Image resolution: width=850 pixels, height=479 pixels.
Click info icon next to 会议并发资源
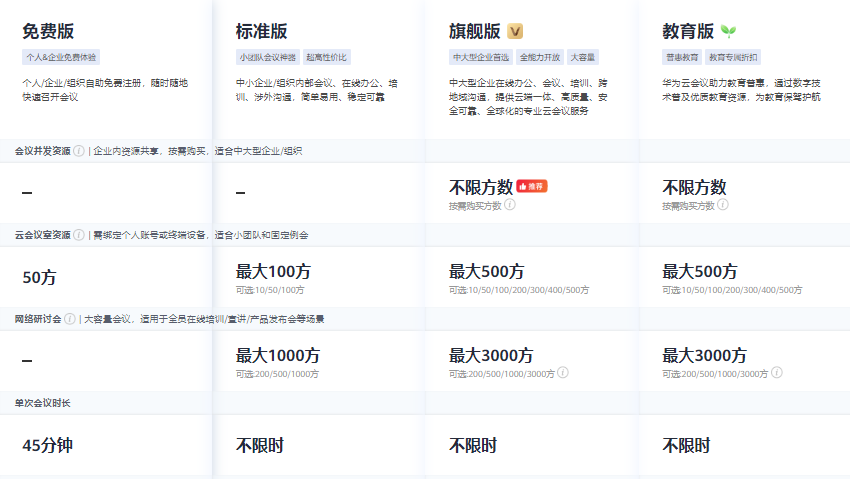click(x=79, y=151)
